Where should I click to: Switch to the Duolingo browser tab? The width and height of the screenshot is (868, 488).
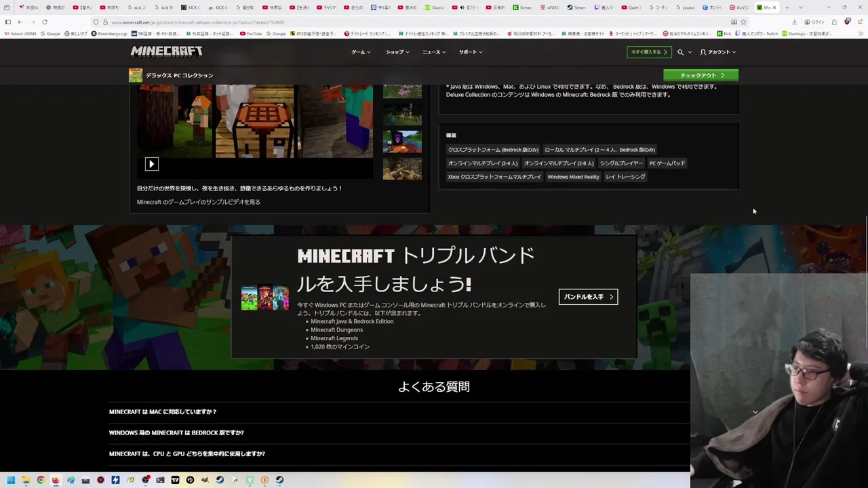click(x=435, y=7)
